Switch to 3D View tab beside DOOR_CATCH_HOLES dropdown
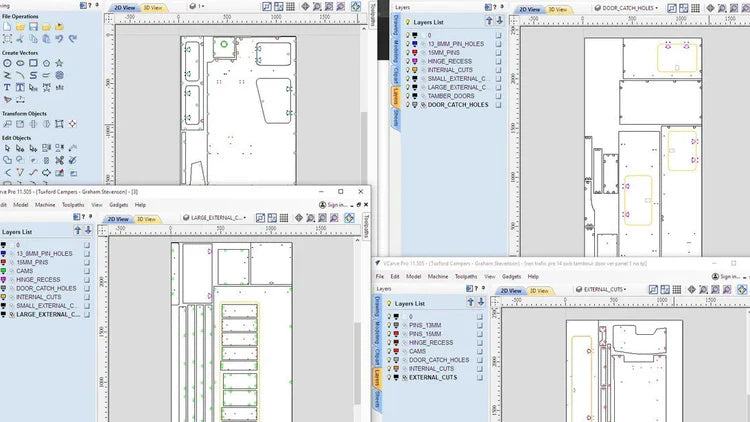This screenshot has height=422, width=750. (557, 10)
